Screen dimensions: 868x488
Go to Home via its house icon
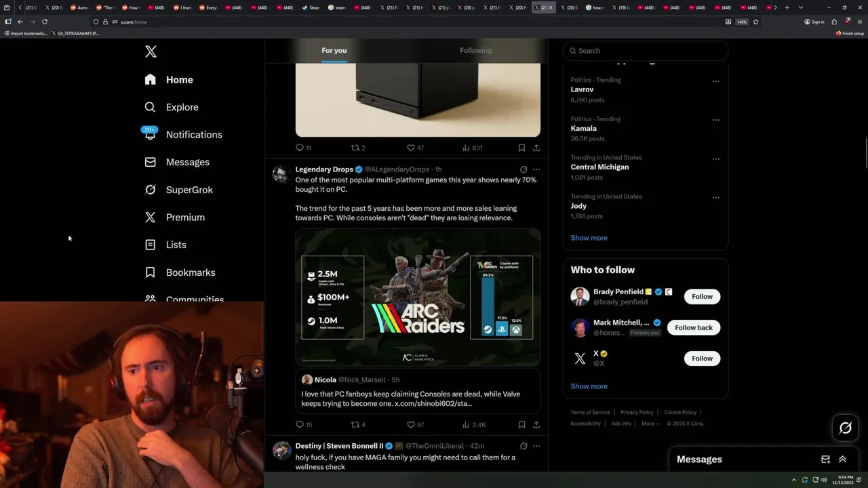point(151,79)
